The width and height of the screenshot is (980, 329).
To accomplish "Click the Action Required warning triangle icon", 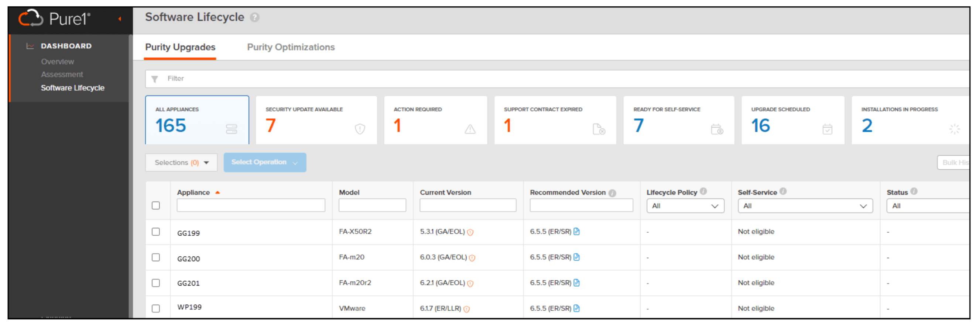I will point(470,129).
